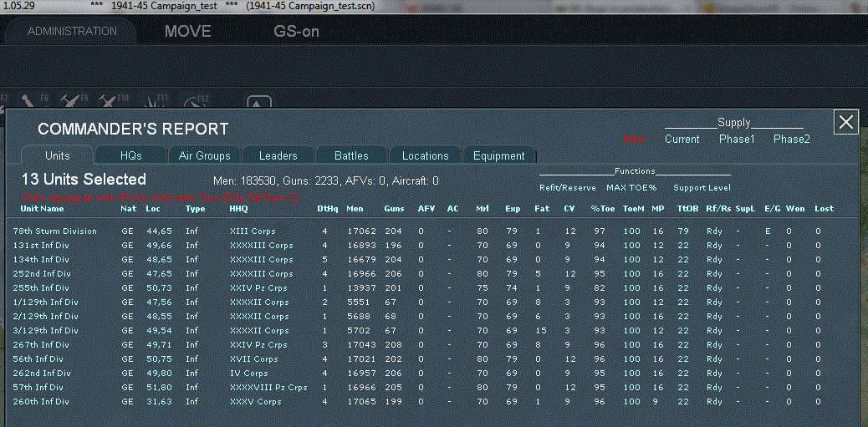868x427 pixels.
Task: Open the Battles tab
Action: click(x=351, y=156)
